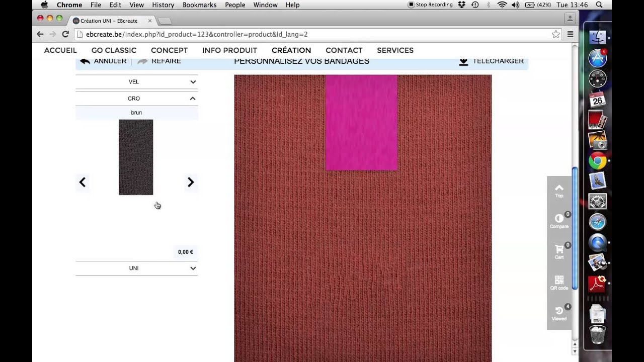Screen dimensions: 644x362
Task: Open the Bookmarks menu
Action: coord(199,5)
